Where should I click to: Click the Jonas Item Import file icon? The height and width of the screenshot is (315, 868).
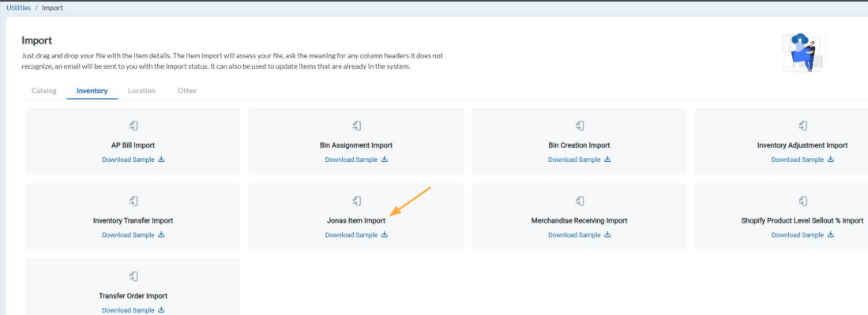pyautogui.click(x=356, y=201)
